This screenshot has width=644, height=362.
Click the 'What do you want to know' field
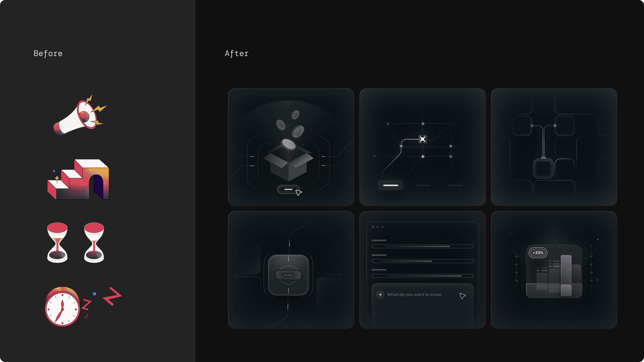click(422, 295)
